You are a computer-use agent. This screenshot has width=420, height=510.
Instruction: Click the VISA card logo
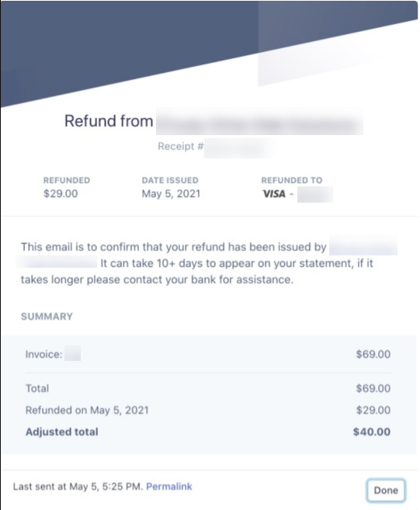pyautogui.click(x=274, y=194)
